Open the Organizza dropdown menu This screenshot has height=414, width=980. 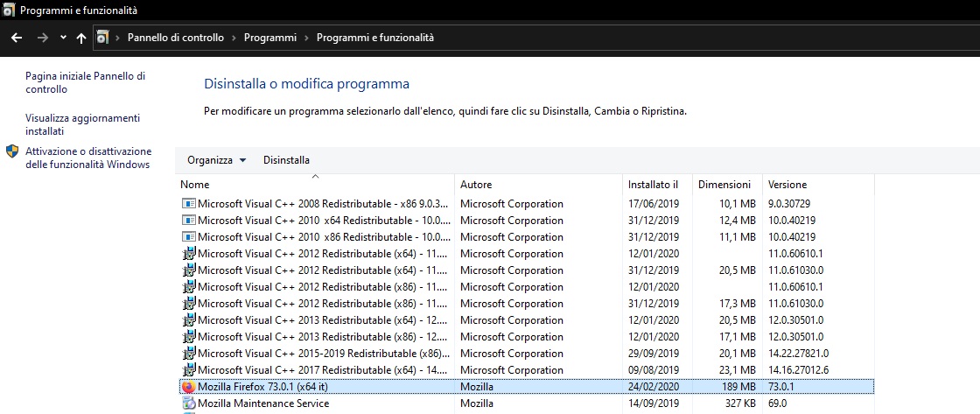(216, 160)
